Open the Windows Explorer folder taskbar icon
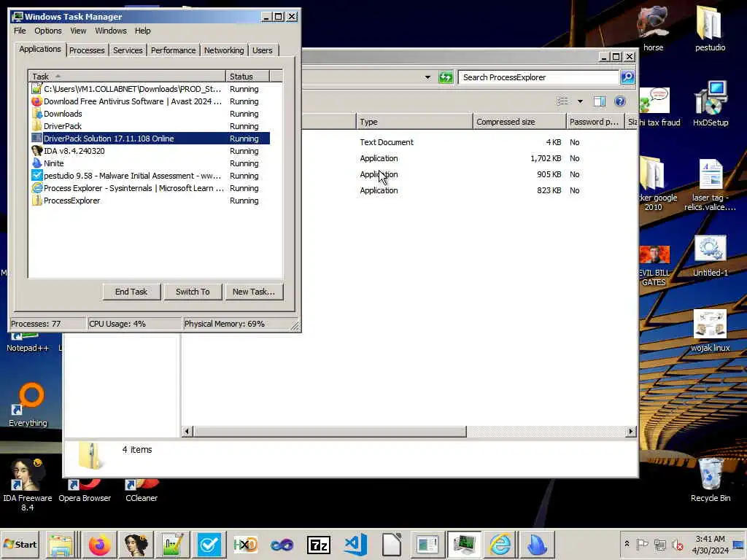 [61, 544]
